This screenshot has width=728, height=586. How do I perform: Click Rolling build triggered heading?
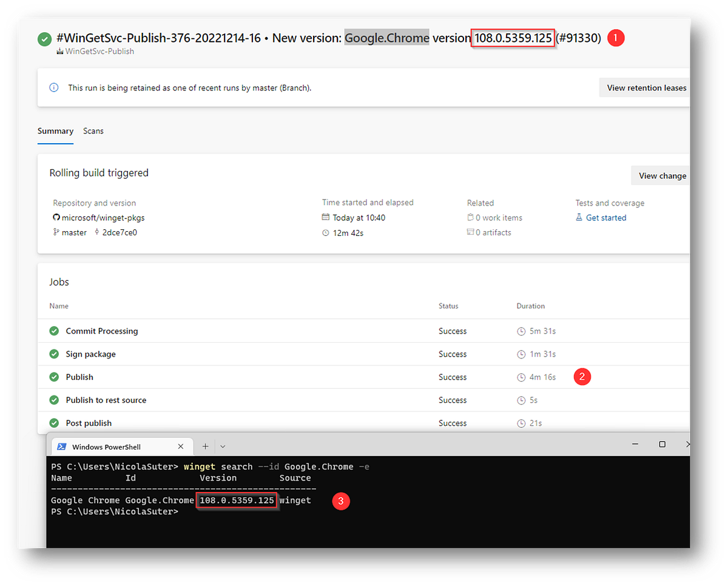(99, 173)
